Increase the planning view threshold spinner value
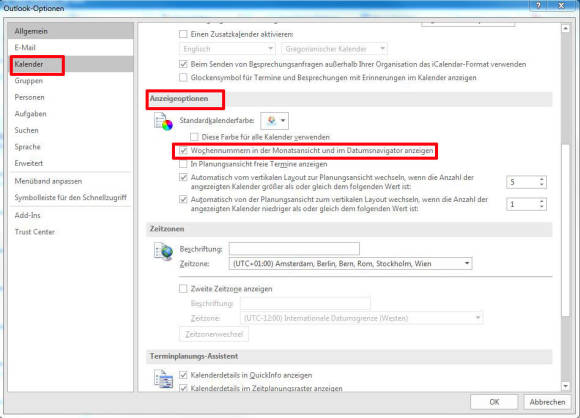 [542, 179]
